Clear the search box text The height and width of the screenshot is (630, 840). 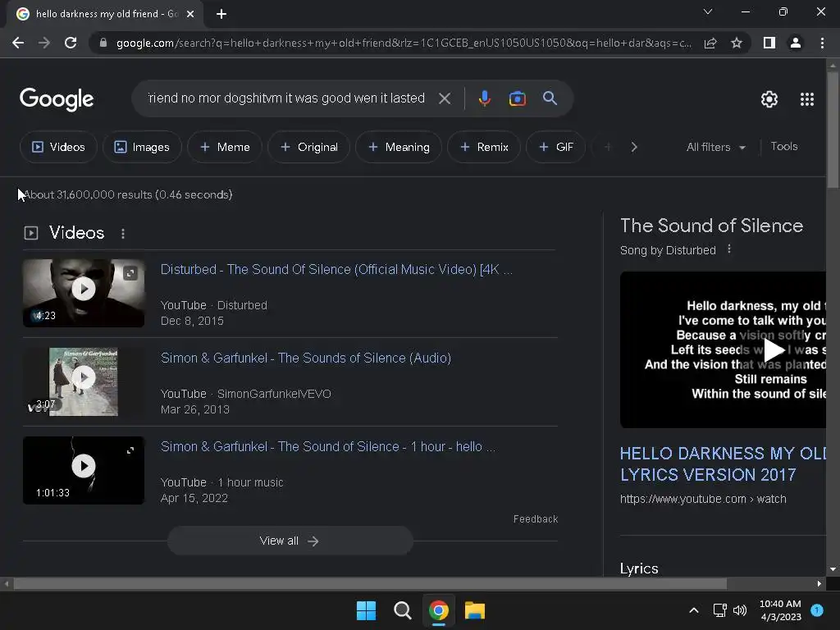(x=445, y=98)
